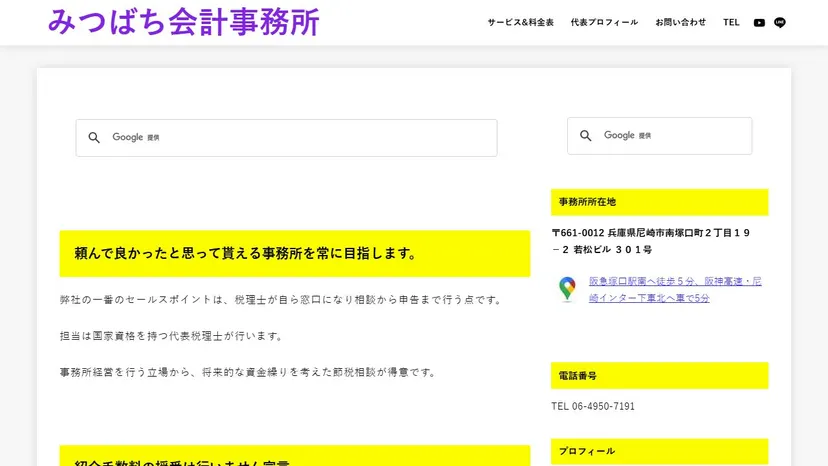828x466 pixels.
Task: Click the 担当は国家資格を持つ paragraph
Action: coord(172,336)
